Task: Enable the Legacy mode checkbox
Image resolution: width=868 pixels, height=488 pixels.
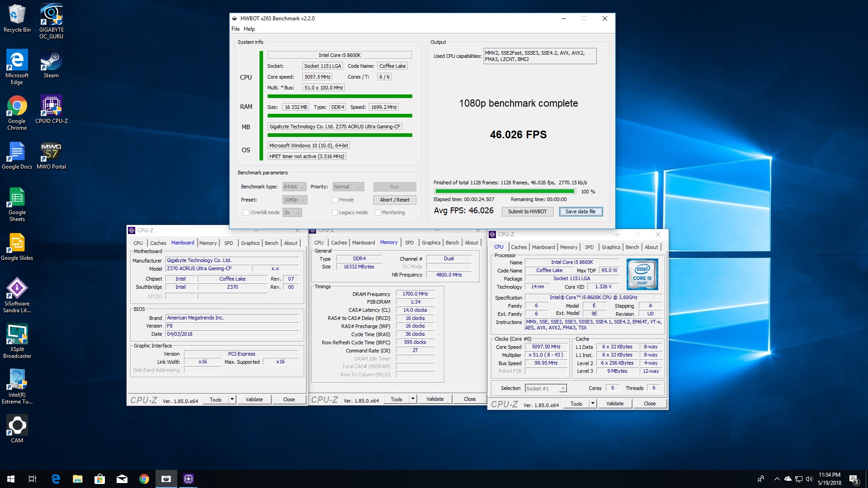Action: point(335,213)
